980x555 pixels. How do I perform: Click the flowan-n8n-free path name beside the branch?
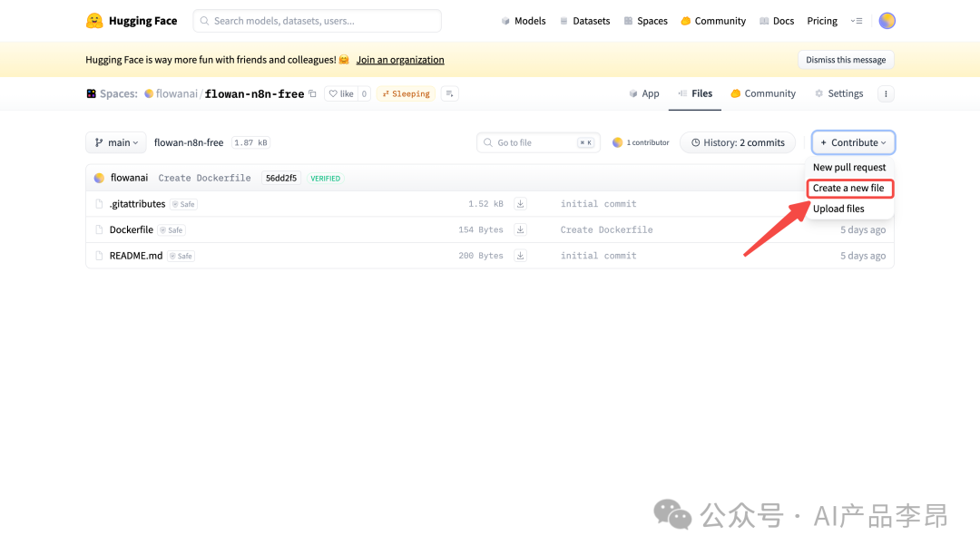[x=189, y=142]
